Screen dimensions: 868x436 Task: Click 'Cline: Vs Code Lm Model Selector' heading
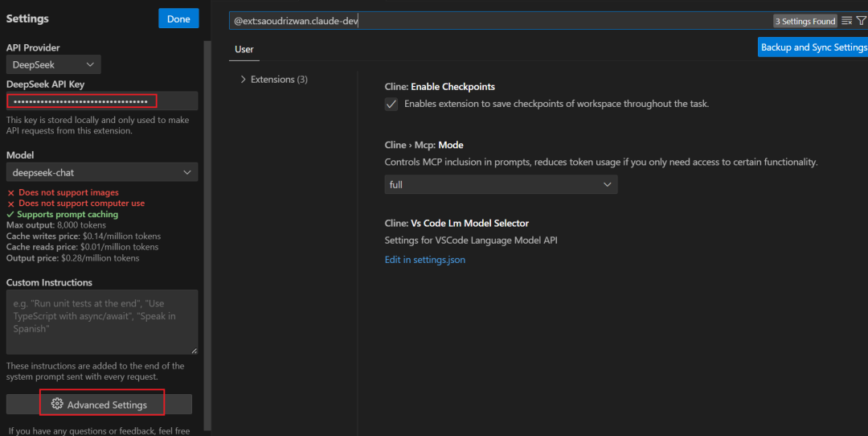457,224
